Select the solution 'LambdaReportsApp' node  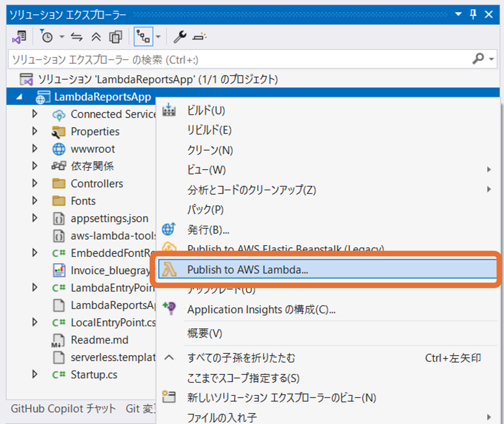tap(157, 79)
